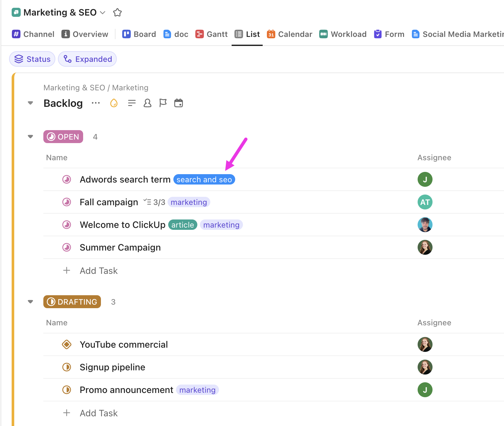The image size is (504, 426).
Task: Click the yellow droplet sprint points icon
Action: [x=114, y=103]
